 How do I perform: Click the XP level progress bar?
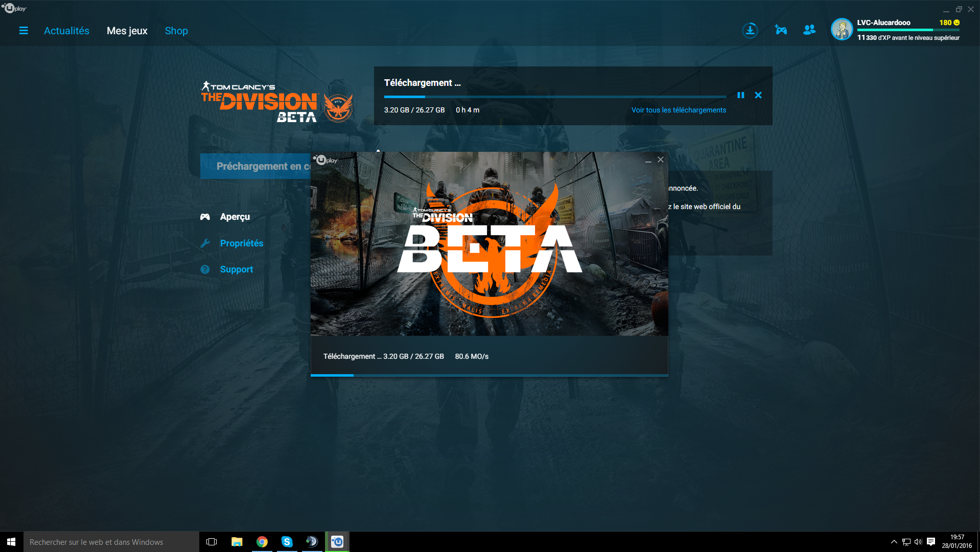point(908,30)
